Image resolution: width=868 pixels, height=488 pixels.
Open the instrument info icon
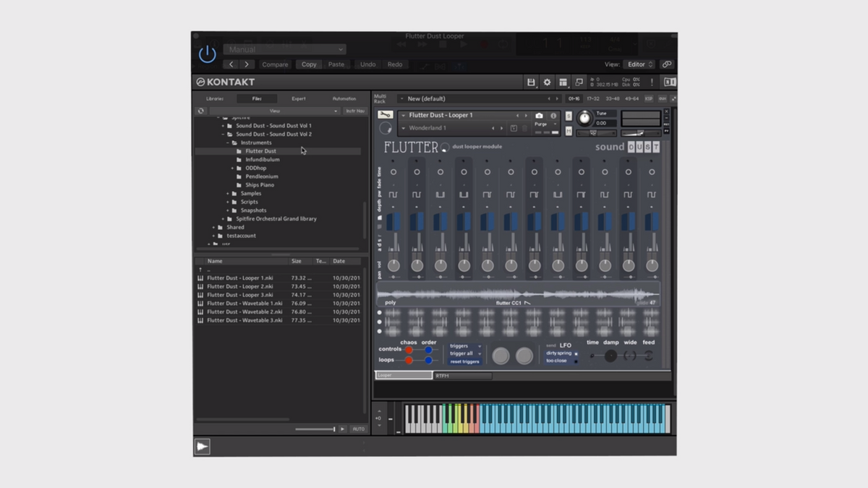553,116
